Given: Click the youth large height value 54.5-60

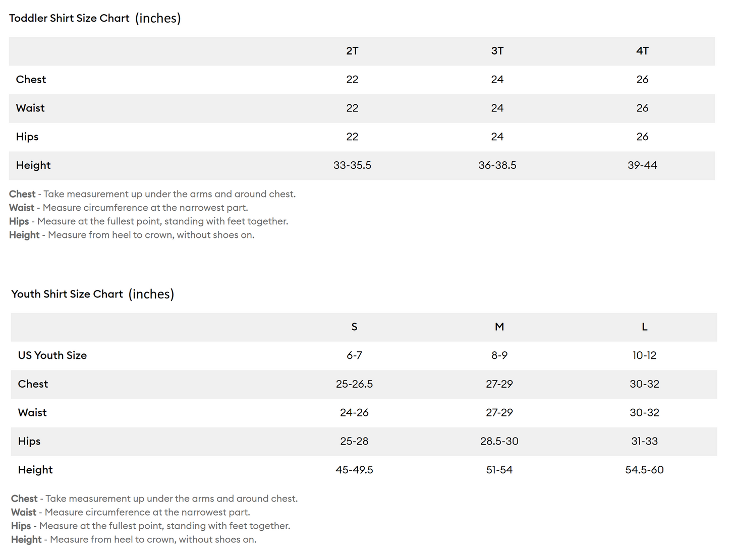Looking at the screenshot, I should 644,470.
